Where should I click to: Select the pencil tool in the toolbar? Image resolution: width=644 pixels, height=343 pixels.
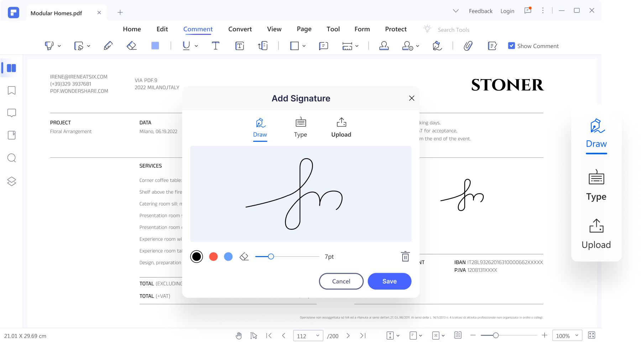tap(108, 46)
